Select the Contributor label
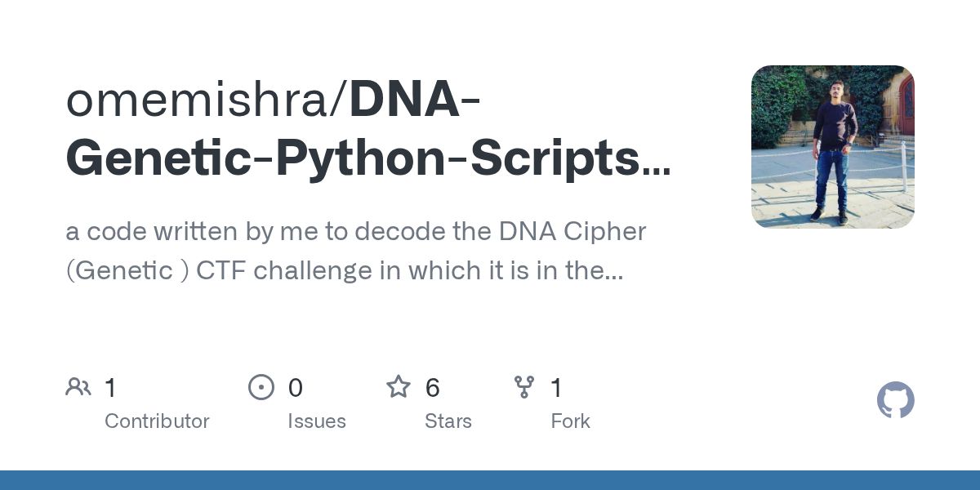Image resolution: width=980 pixels, height=490 pixels. (157, 421)
